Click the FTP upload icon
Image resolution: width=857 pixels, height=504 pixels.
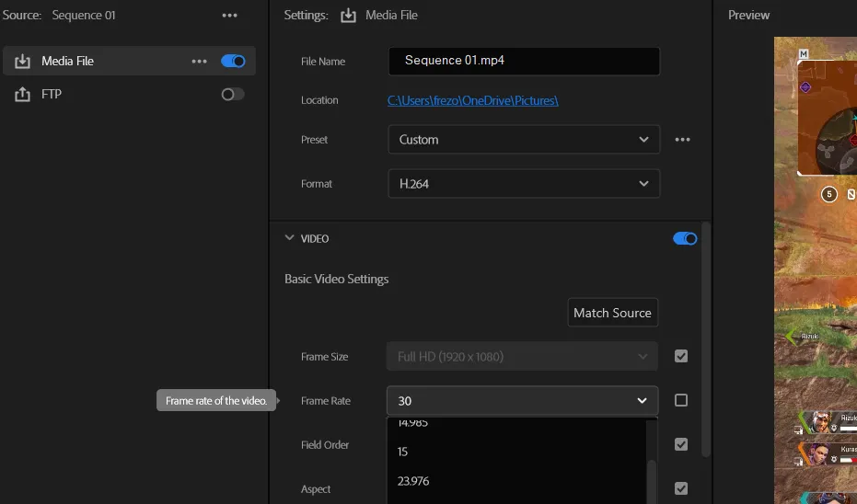[22, 94]
